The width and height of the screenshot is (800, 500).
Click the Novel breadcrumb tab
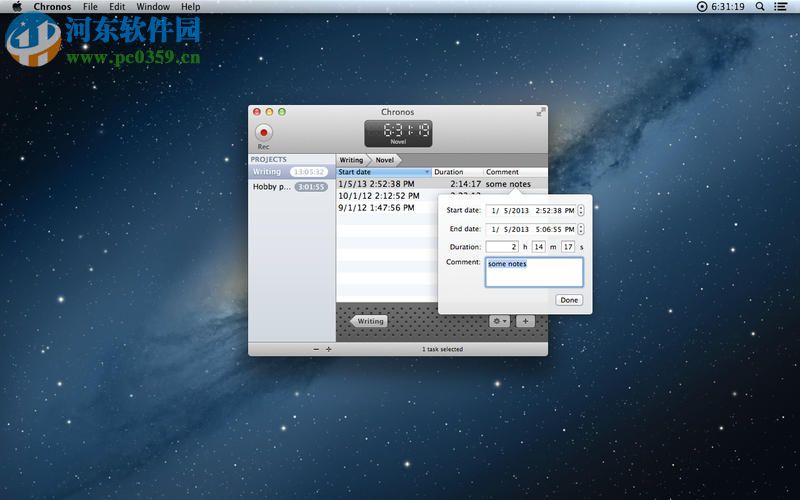385,160
